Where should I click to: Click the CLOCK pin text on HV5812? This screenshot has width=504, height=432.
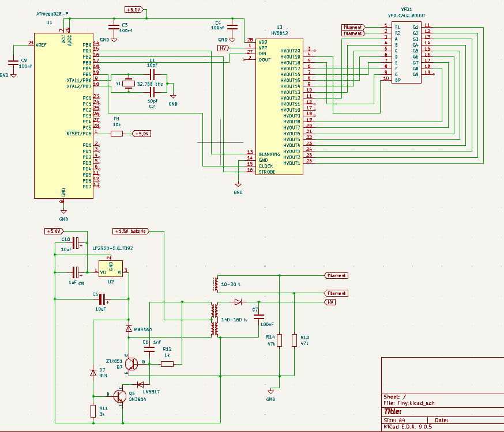point(266,166)
